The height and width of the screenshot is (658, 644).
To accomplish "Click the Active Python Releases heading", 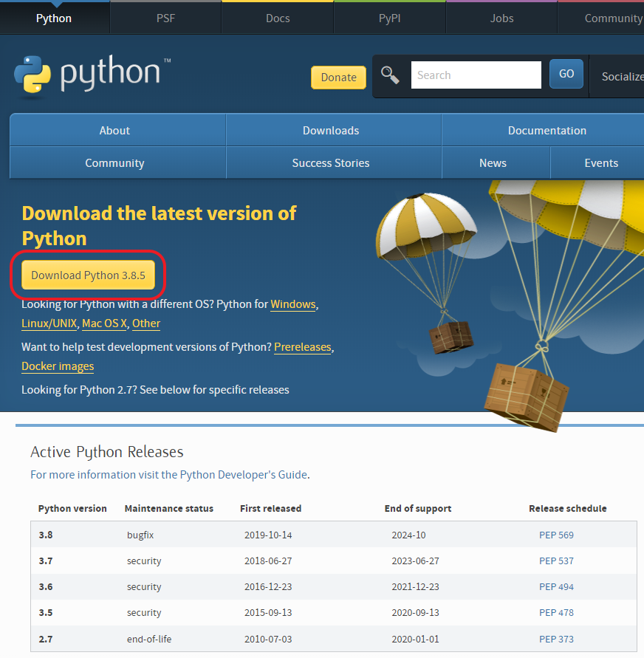I will [x=107, y=452].
